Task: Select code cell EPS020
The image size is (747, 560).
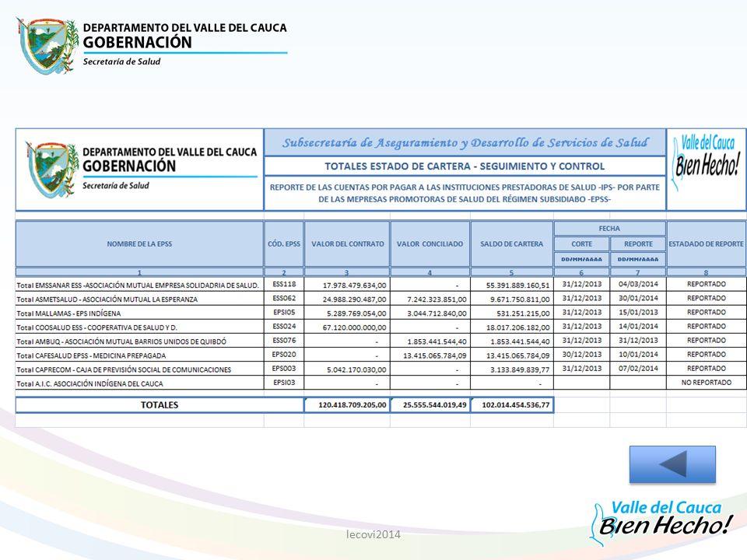Action: 284,355
